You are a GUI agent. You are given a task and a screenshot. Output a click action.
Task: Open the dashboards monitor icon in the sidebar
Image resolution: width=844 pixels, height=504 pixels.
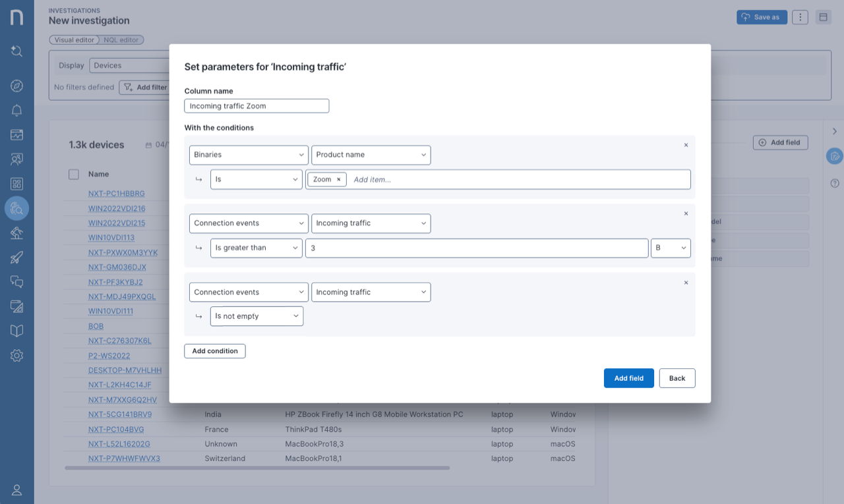pyautogui.click(x=16, y=134)
